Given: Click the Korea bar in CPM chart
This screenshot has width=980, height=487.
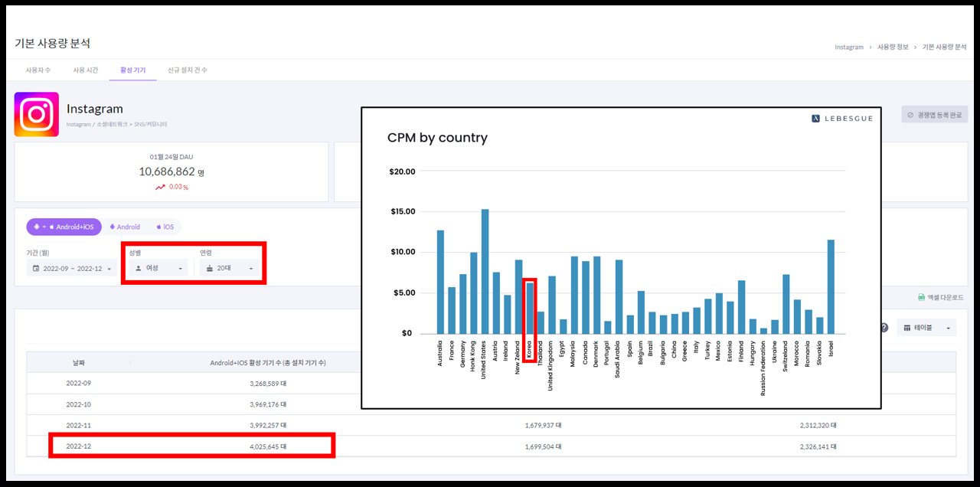Looking at the screenshot, I should [x=529, y=308].
